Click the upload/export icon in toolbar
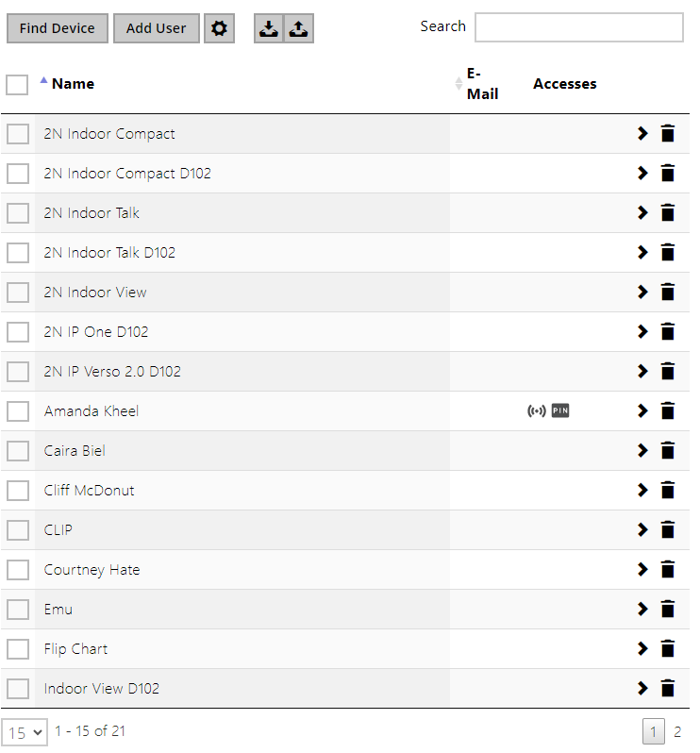 click(x=298, y=28)
